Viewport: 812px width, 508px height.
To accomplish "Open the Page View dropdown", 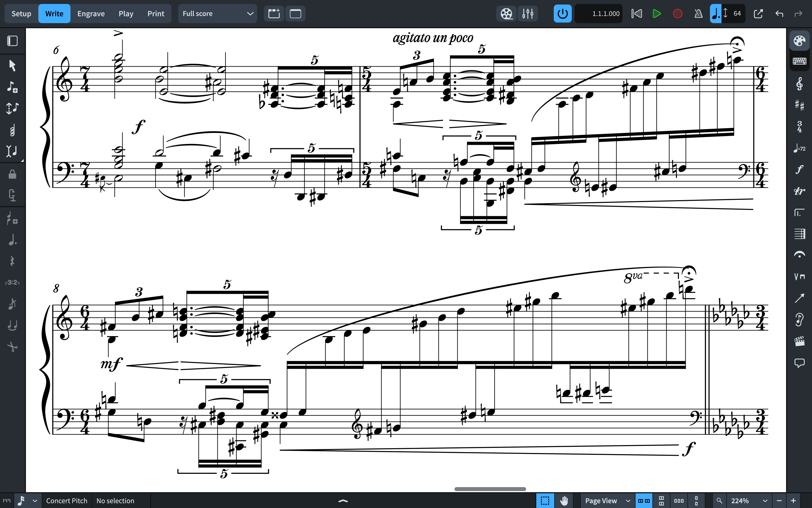I will pyautogui.click(x=607, y=501).
